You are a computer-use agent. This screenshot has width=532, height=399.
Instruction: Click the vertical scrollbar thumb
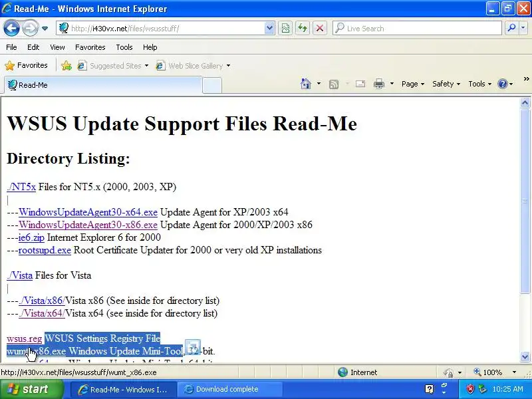(x=525, y=201)
